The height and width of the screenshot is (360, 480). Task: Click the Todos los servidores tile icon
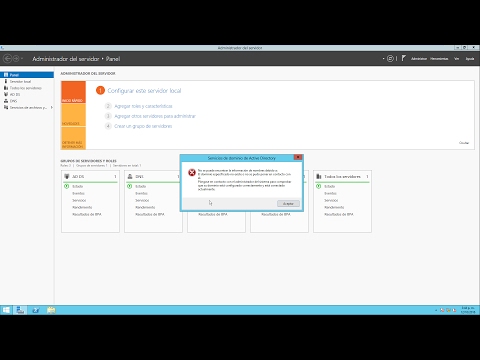tap(319, 176)
